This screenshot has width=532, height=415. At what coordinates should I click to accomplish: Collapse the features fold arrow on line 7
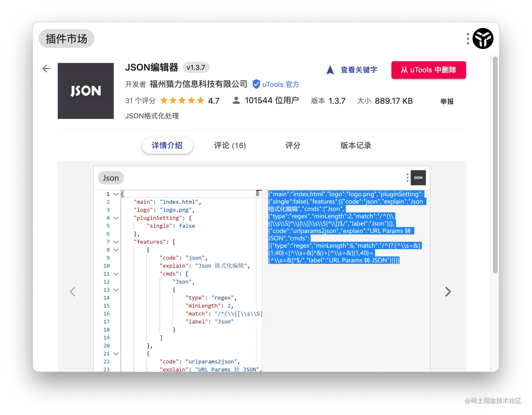[x=116, y=242]
